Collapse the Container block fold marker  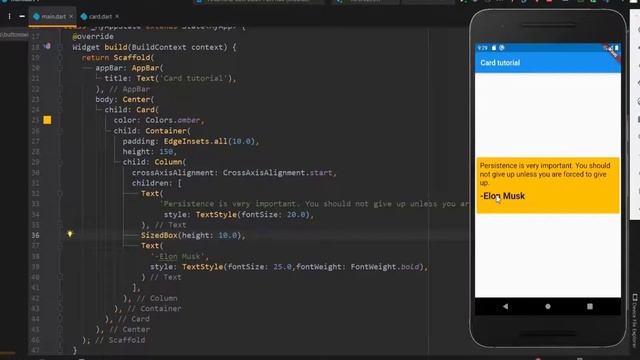click(60, 131)
